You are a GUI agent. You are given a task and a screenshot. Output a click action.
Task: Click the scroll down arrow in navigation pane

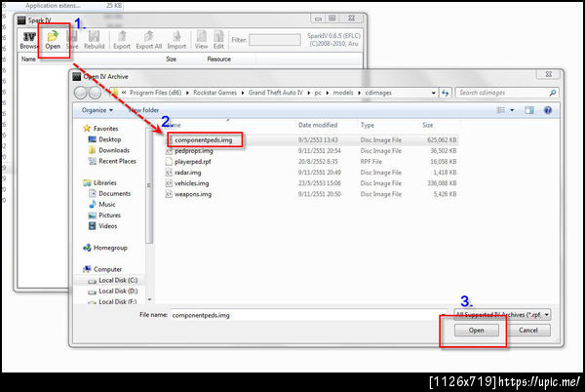(x=149, y=299)
